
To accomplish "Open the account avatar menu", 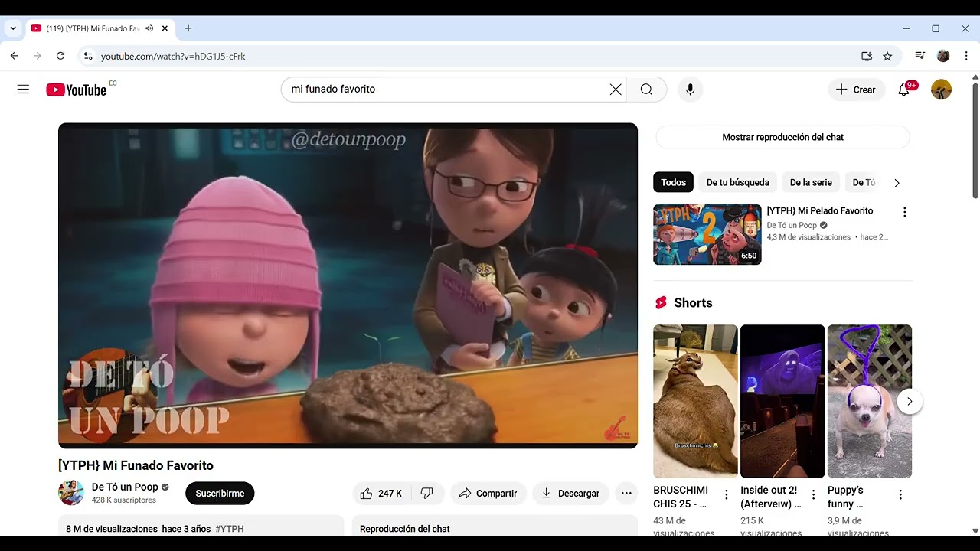I will 941,90.
